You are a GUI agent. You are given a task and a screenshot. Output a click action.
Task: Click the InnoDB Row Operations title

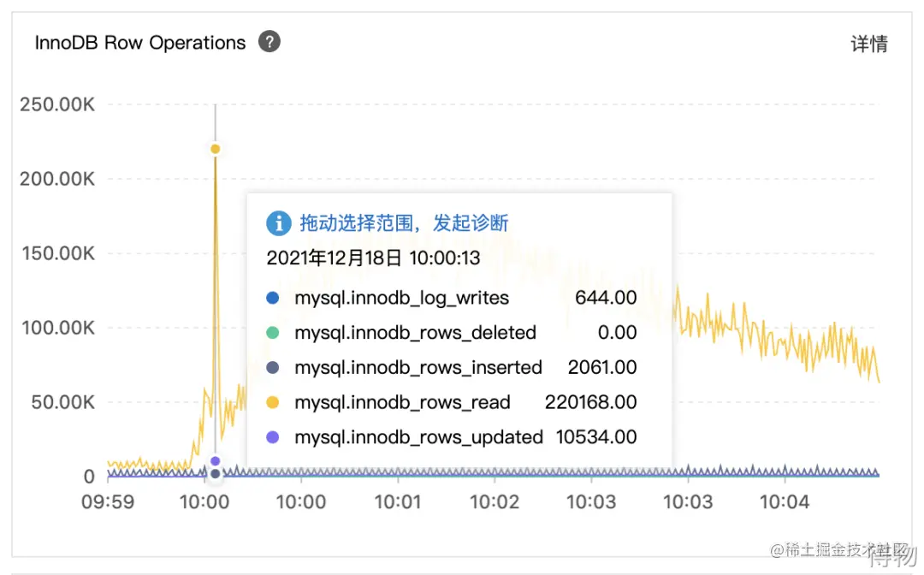click(x=140, y=42)
